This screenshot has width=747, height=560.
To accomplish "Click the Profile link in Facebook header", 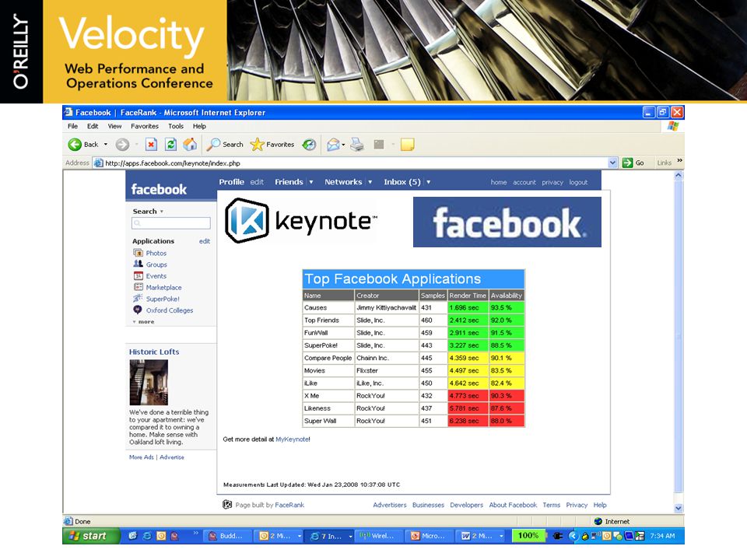I will click(232, 182).
